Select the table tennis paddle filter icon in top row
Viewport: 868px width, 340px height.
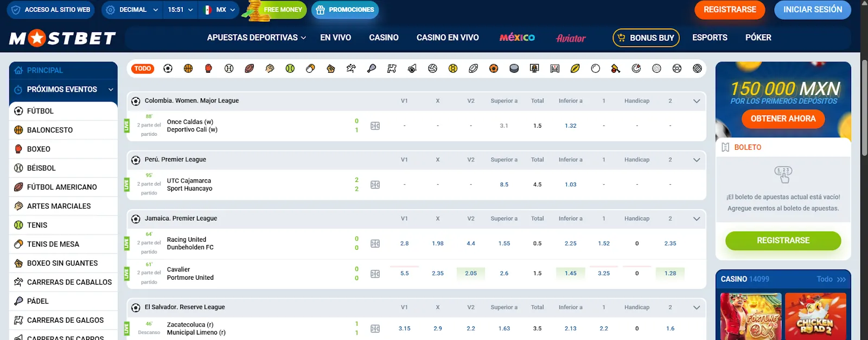tap(310, 68)
